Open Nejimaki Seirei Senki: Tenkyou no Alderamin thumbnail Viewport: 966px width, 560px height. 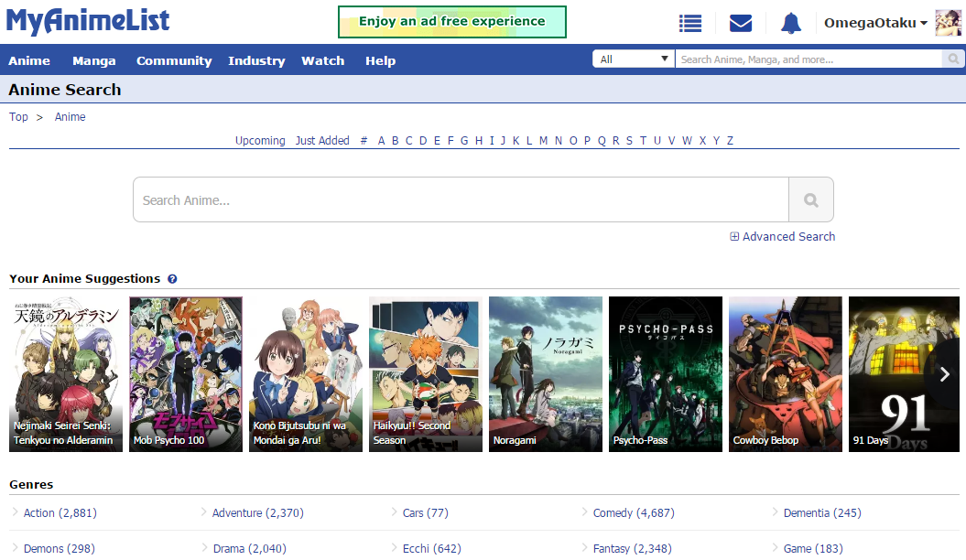click(66, 374)
